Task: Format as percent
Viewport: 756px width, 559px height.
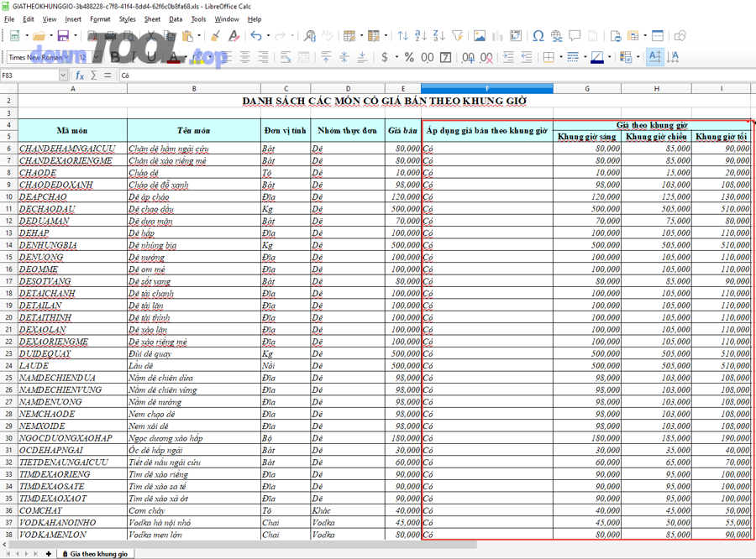Action: click(409, 57)
